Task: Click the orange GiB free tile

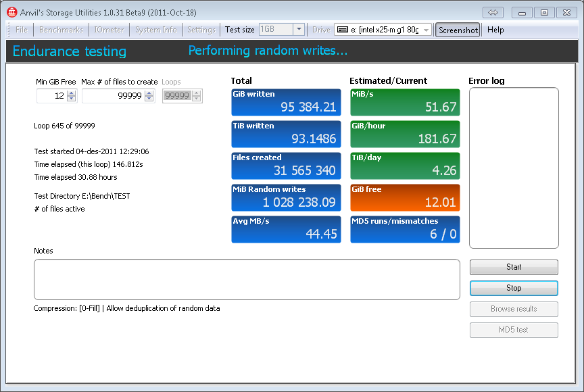Action: pos(405,197)
